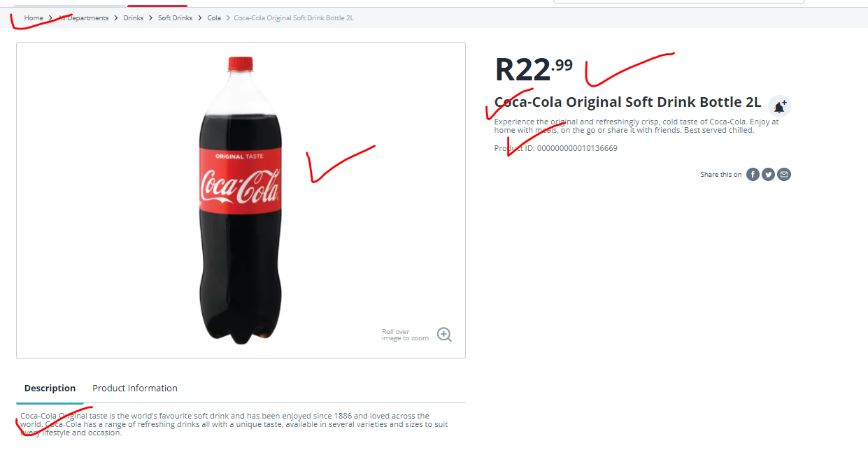Select the Cola breadcrumb link

tap(214, 18)
